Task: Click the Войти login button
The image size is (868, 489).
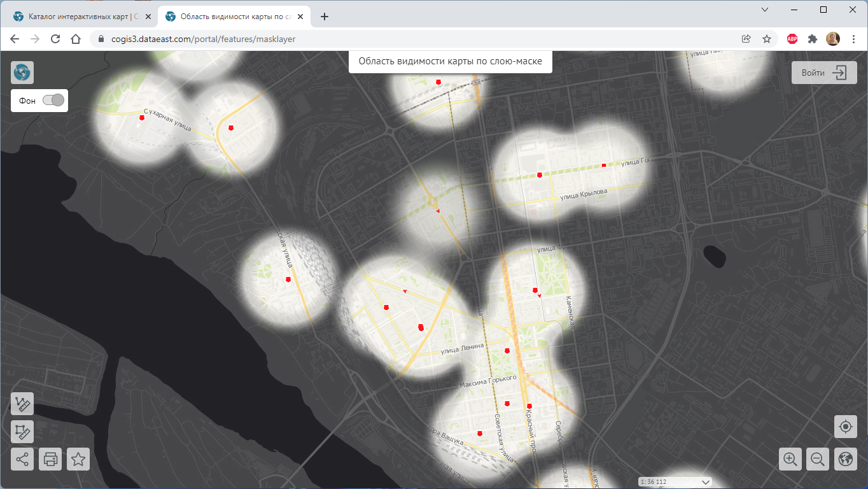Action: 825,73
